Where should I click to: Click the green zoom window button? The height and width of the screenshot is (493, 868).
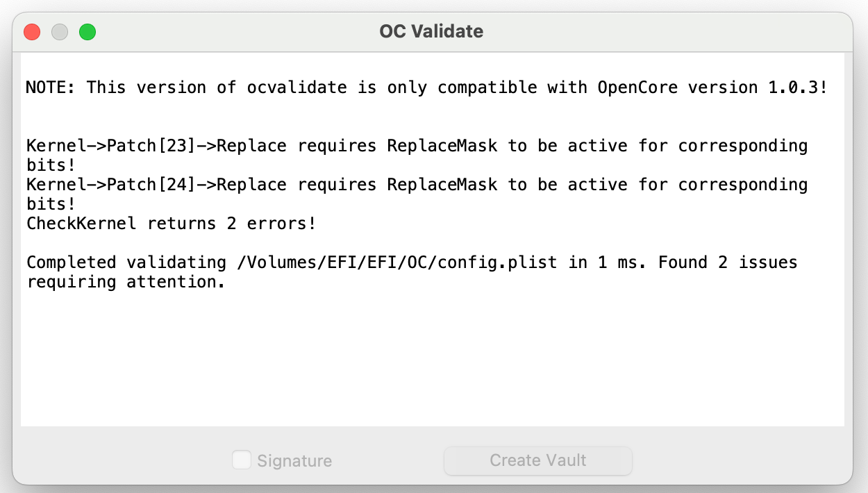tap(87, 32)
